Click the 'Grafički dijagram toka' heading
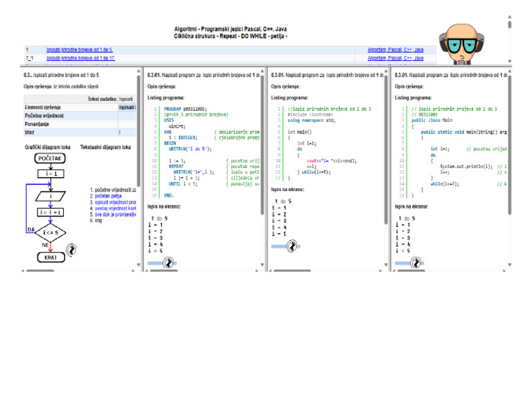Image resolution: width=532 pixels, height=411 pixels. point(48,147)
